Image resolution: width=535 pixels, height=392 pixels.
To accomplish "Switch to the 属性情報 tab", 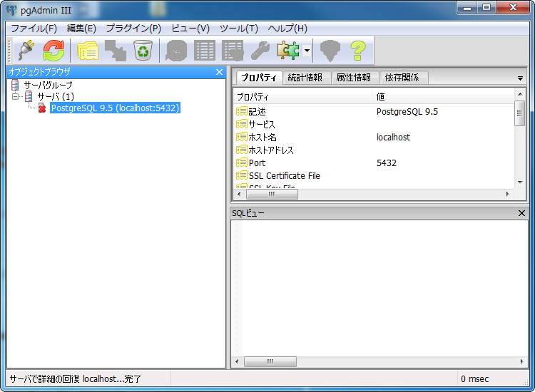I will [354, 78].
